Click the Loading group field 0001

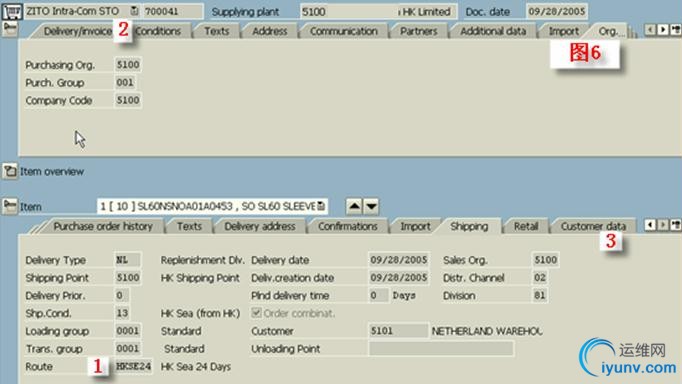click(128, 331)
